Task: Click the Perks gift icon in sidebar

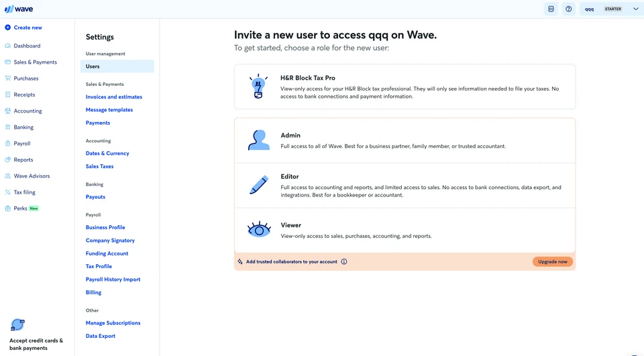Action: click(x=7, y=209)
